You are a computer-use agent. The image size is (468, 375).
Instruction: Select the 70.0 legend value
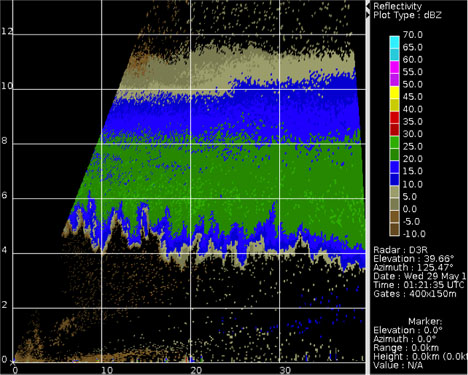[412, 35]
